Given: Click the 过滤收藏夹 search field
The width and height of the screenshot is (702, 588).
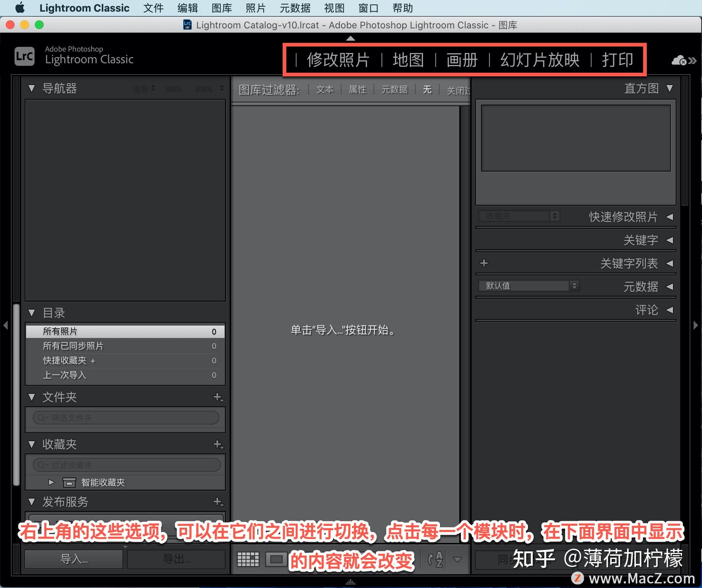Looking at the screenshot, I should pos(127,465).
